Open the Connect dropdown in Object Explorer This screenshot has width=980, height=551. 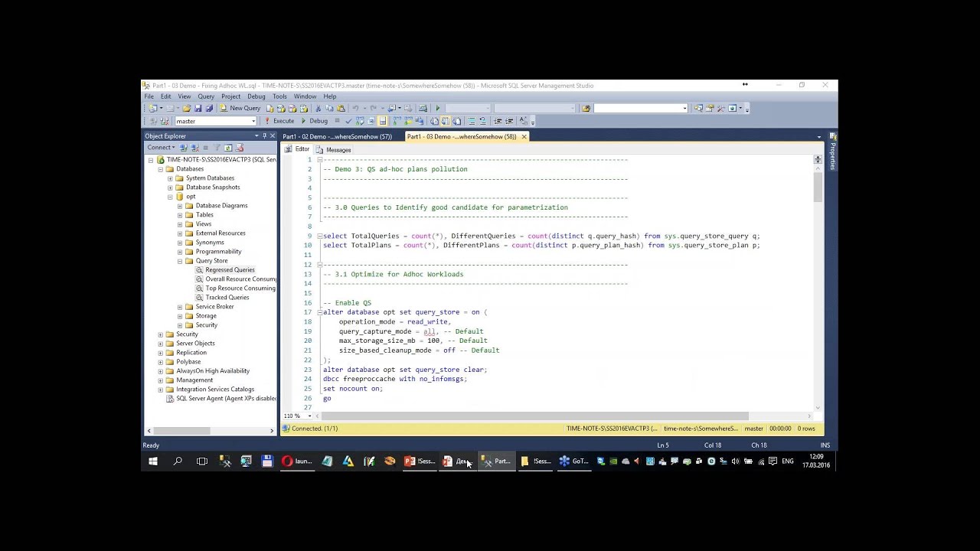[x=162, y=147]
